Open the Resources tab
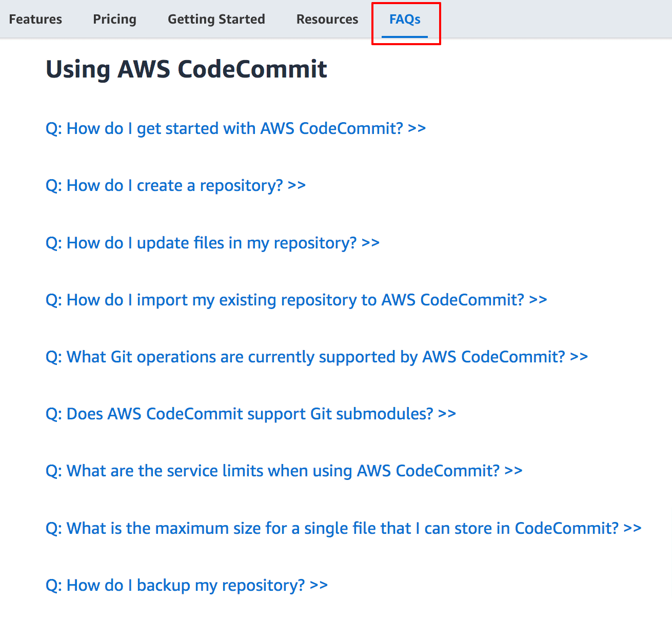This screenshot has height=617, width=672. (x=327, y=20)
